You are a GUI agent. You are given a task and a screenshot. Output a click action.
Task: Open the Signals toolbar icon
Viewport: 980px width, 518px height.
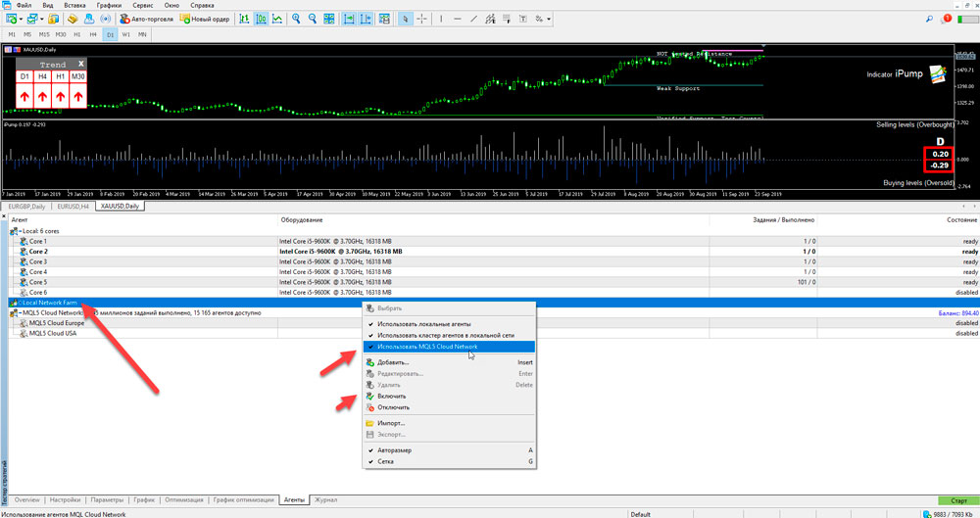[x=105, y=19]
